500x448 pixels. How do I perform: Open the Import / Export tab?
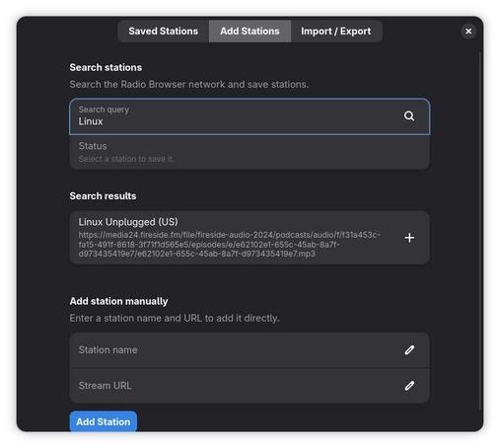click(336, 32)
